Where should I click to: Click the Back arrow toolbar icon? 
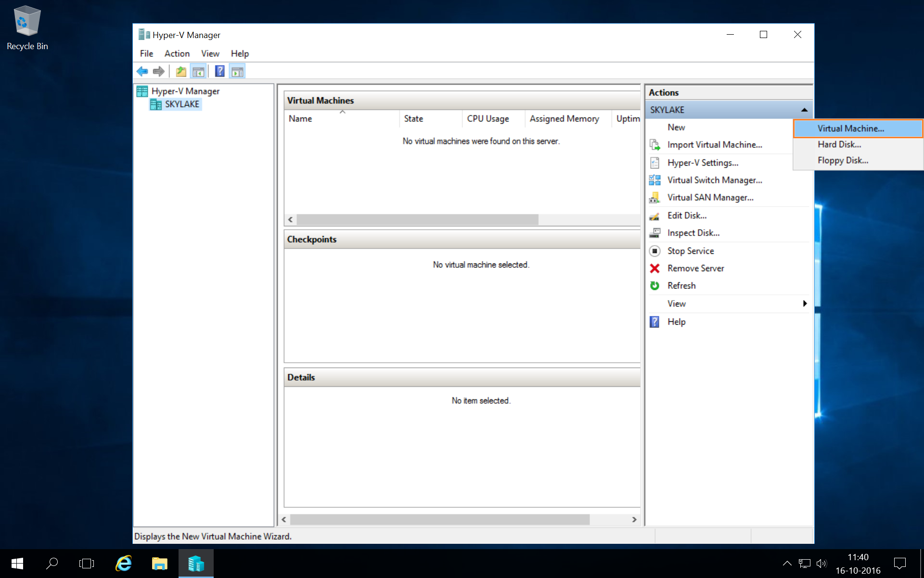pos(142,72)
